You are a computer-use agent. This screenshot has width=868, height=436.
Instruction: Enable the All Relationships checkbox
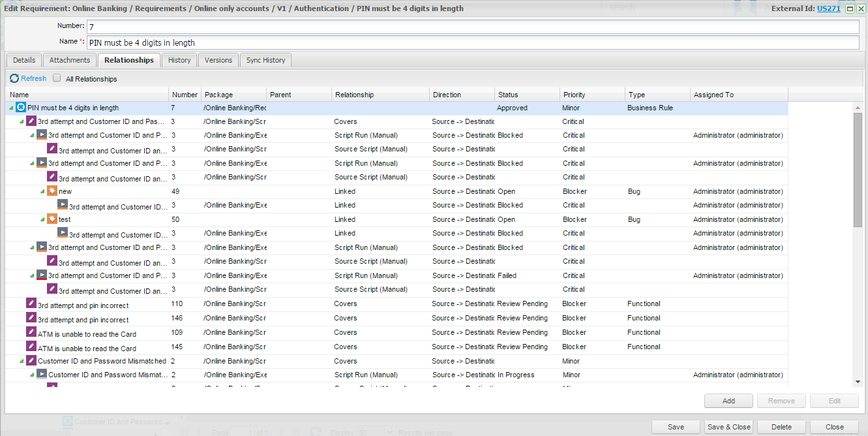pos(57,78)
